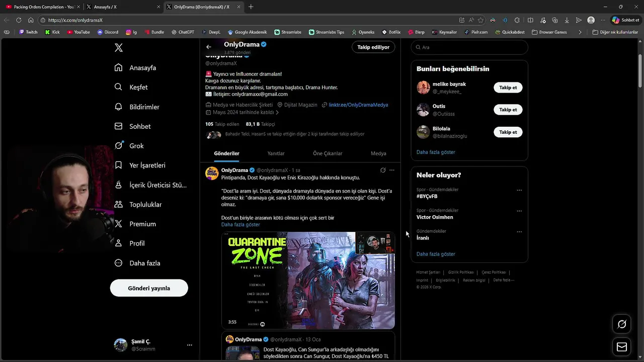Open more options dots on post
Screen dimensions: 644x362
coord(392,170)
